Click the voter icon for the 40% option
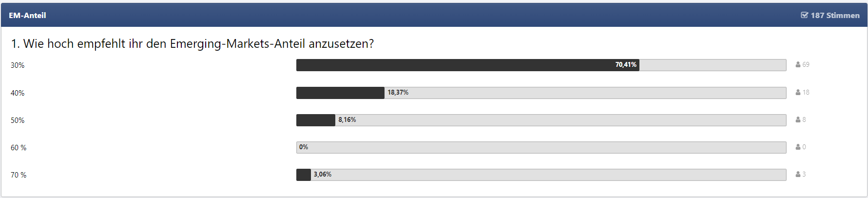 pyautogui.click(x=798, y=92)
